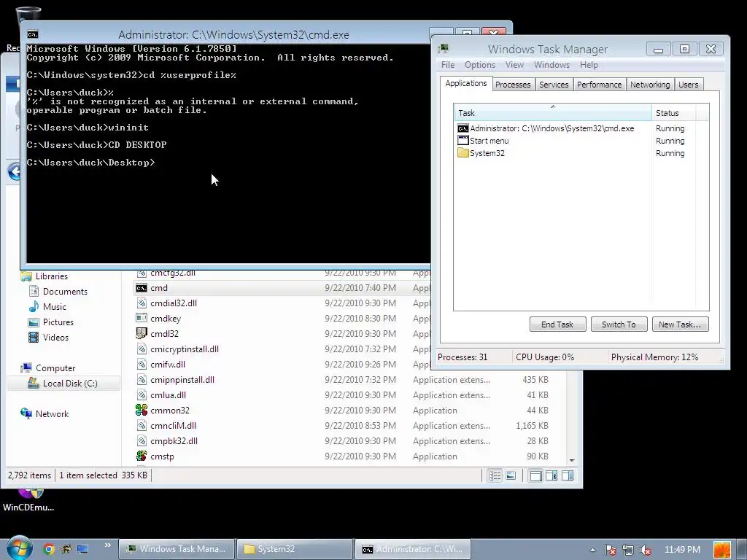
Task: Open Music library in the sidebar
Action: 54,307
